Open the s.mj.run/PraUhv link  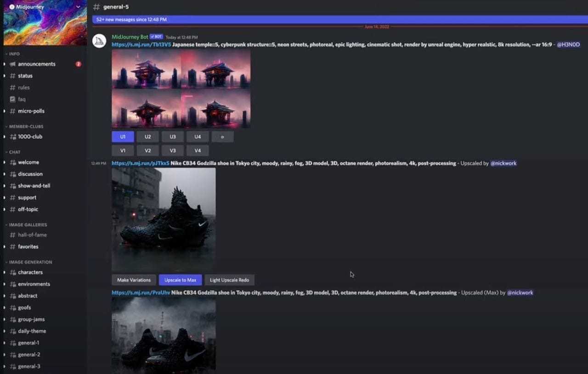coord(141,292)
